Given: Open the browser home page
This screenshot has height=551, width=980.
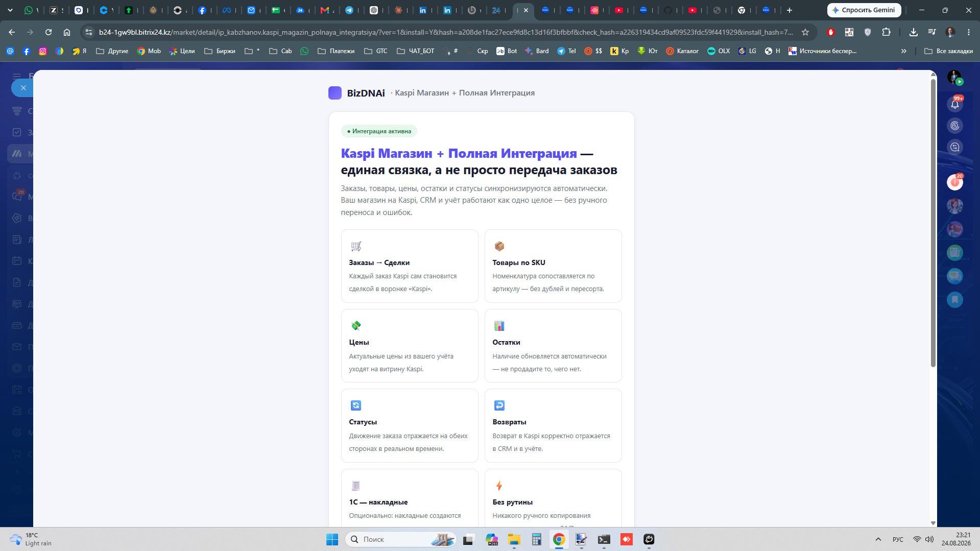Looking at the screenshot, I should pos(67,32).
